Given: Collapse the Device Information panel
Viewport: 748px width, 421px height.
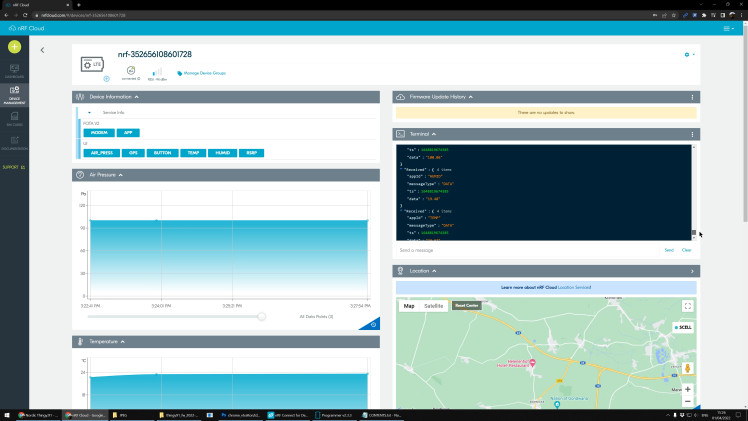Looking at the screenshot, I should (x=136, y=97).
